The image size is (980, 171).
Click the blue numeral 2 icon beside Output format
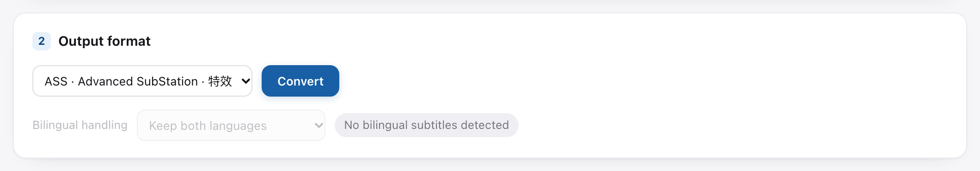tap(42, 41)
